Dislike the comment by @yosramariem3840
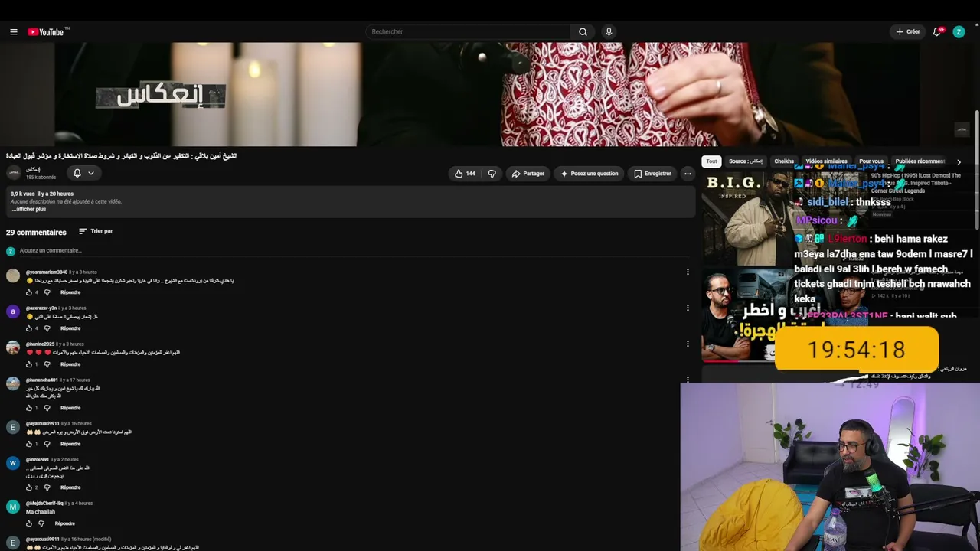This screenshot has width=980, height=551. coord(47,292)
